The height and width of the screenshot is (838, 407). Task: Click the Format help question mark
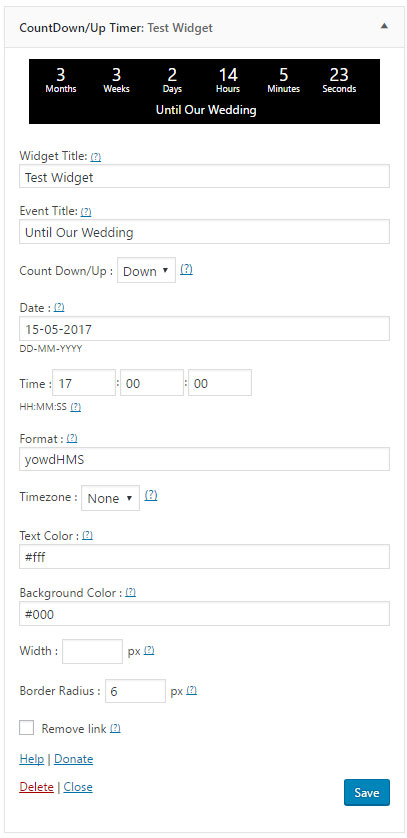click(72, 439)
